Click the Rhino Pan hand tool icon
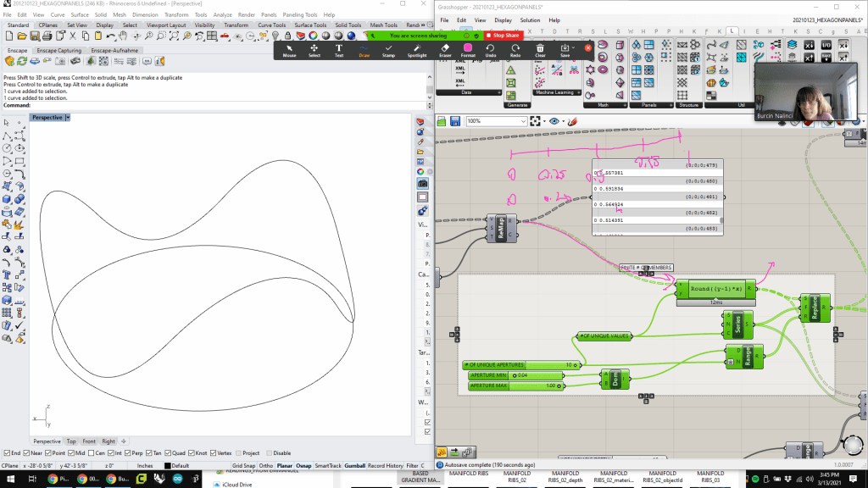This screenshot has width=868, height=488. click(122, 36)
